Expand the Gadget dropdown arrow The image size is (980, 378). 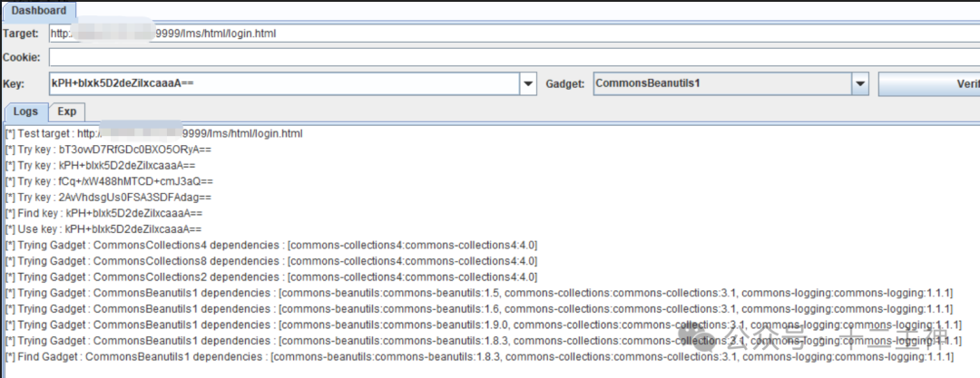[x=861, y=84]
